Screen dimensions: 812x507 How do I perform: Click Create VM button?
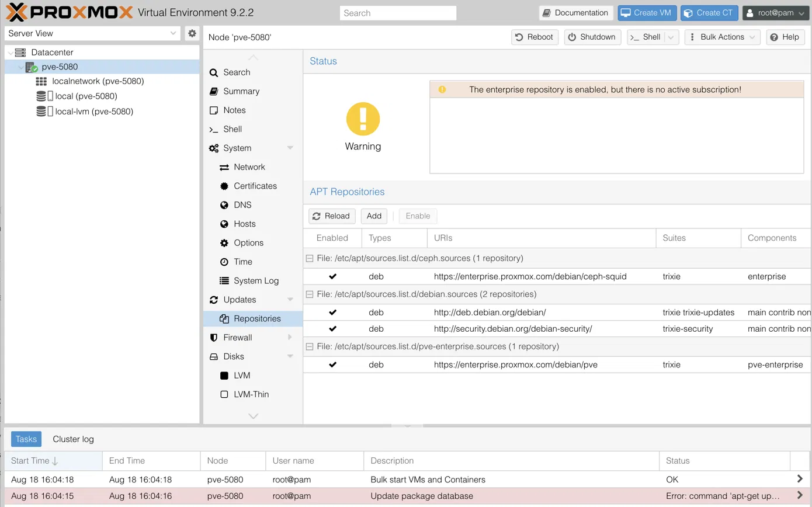click(x=647, y=13)
